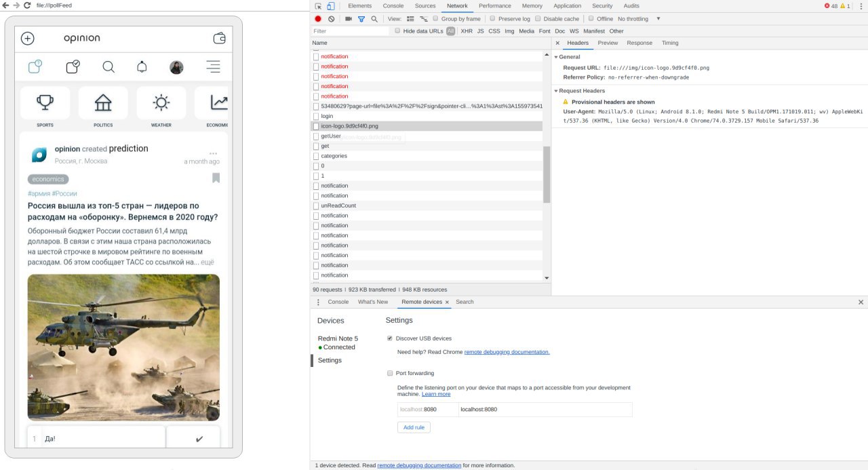Open the No throttling dropdown
868x470 pixels.
click(639, 19)
